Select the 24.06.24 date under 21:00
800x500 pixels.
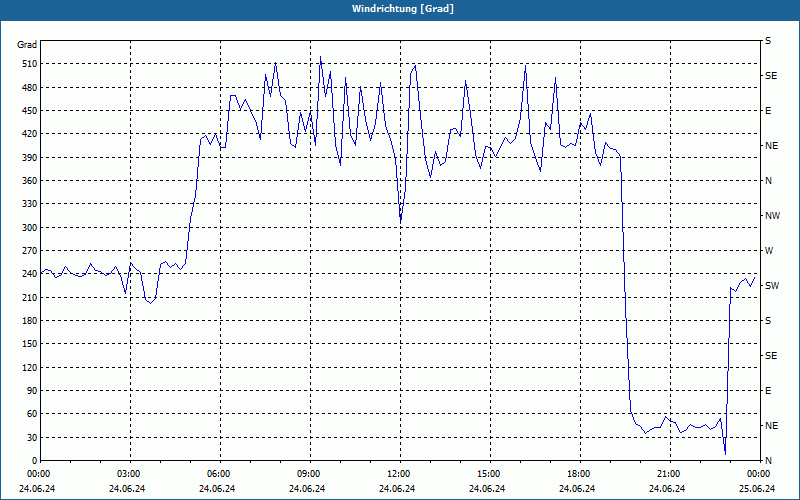(x=667, y=489)
